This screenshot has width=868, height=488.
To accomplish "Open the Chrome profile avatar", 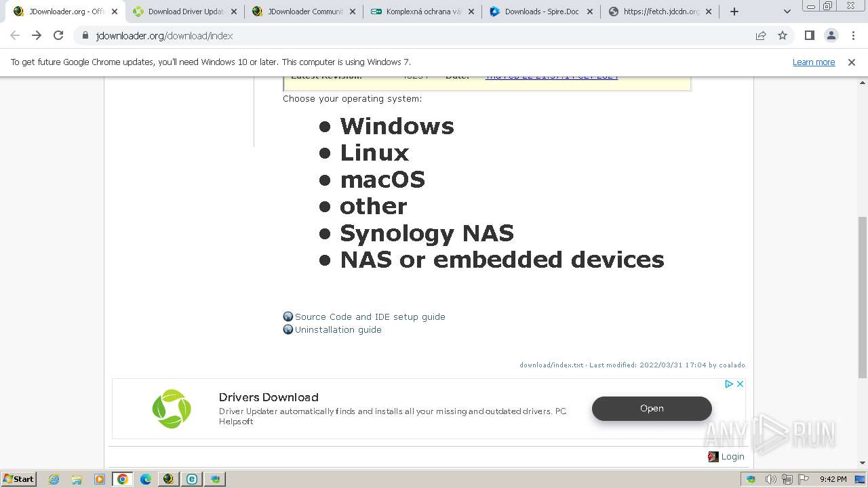I will 831,35.
